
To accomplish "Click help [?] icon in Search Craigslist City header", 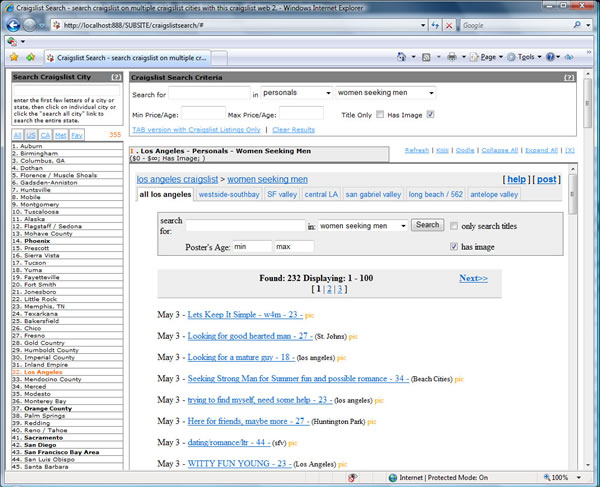I will pos(116,77).
